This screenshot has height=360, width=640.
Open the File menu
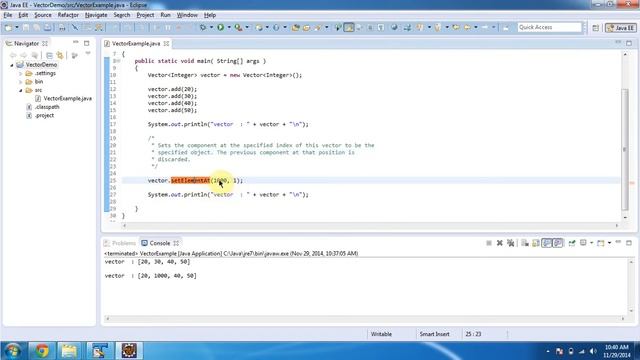pos(8,15)
